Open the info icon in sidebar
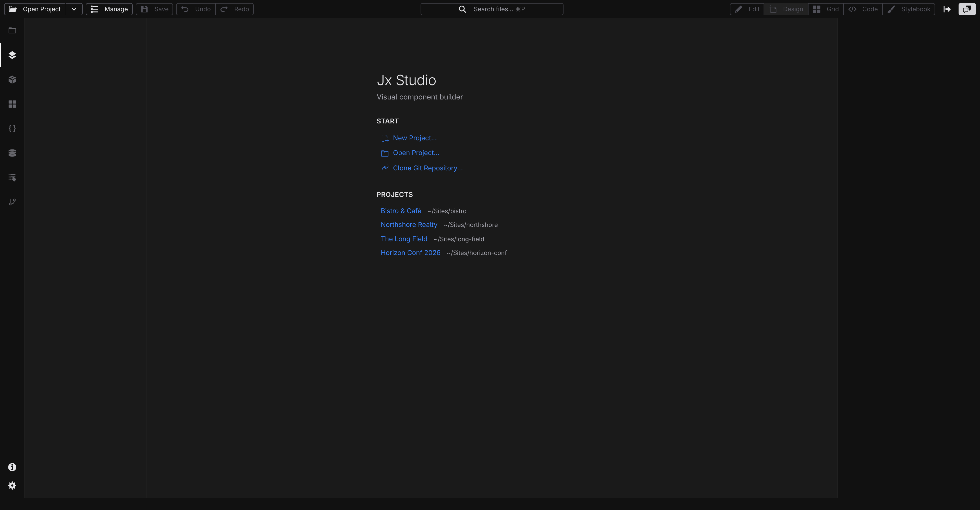 click(x=12, y=467)
